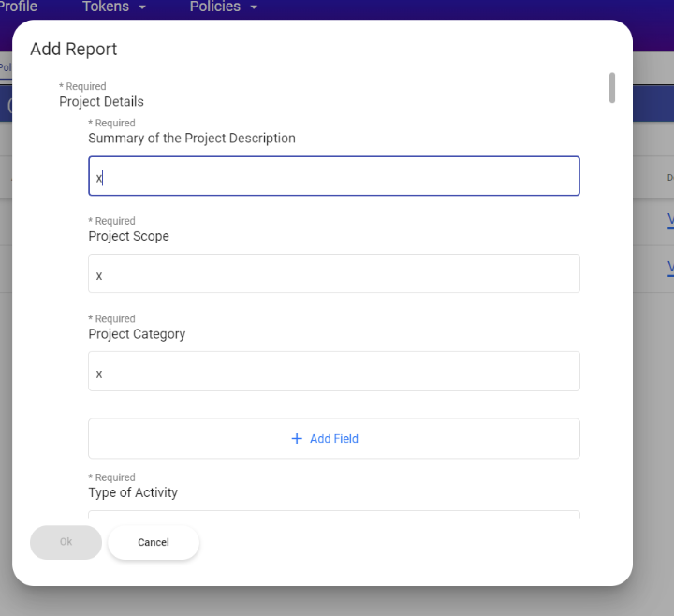Expand the Policies dropdown arrow
Viewport: 674px width, 616px height.
click(x=254, y=7)
